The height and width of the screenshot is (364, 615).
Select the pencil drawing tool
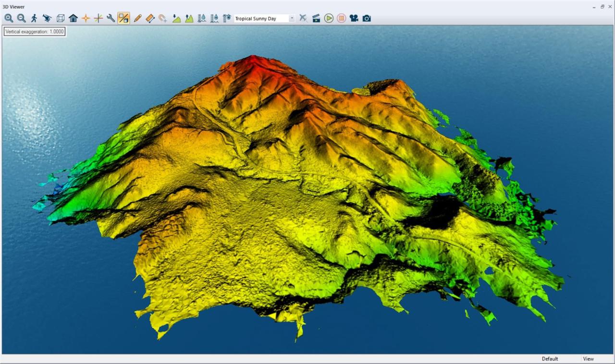(x=137, y=18)
